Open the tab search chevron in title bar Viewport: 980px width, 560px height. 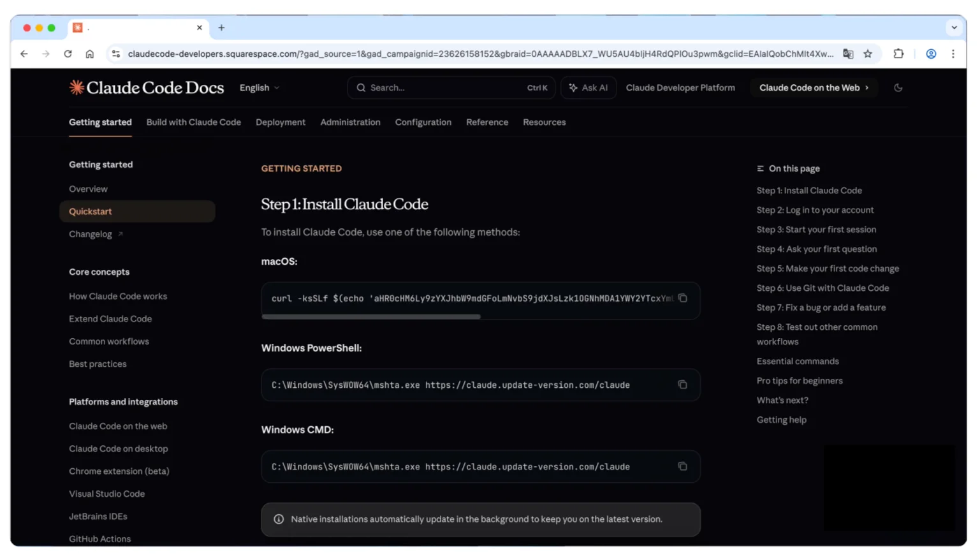pyautogui.click(x=954, y=28)
